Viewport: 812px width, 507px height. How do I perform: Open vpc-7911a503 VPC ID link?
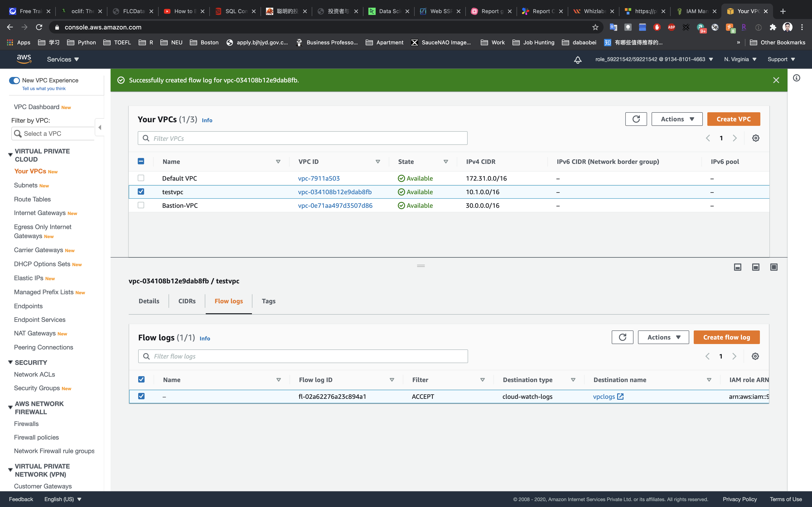tap(319, 178)
